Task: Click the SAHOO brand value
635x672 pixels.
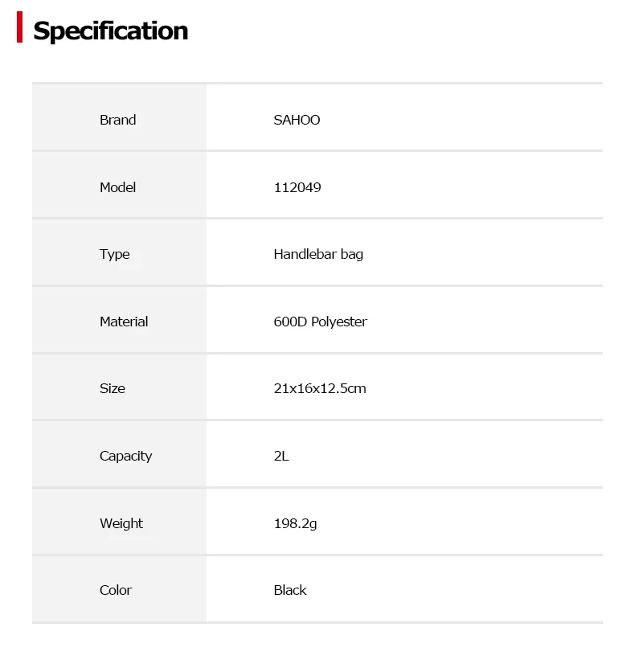Action: (297, 120)
